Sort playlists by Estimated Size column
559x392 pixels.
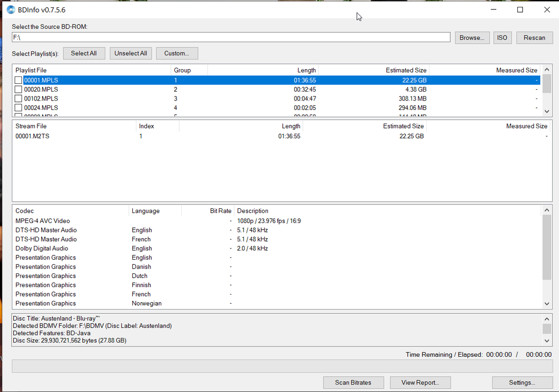point(374,70)
